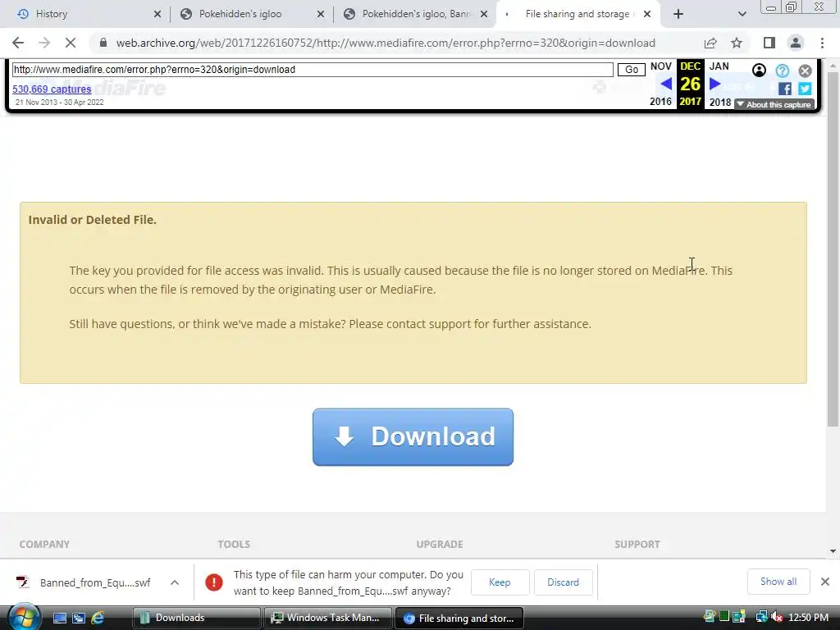Click Switch between windows quick launch icon
The width and height of the screenshot is (840, 630).
coord(78,619)
